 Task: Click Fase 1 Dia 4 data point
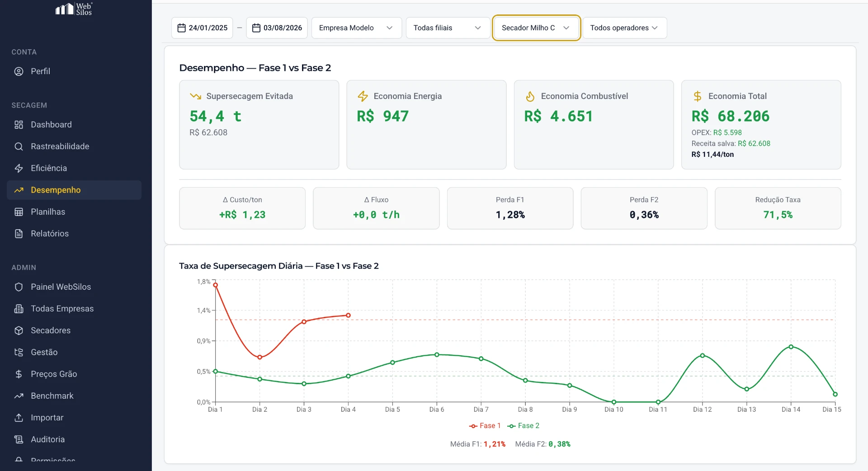pyautogui.click(x=349, y=316)
